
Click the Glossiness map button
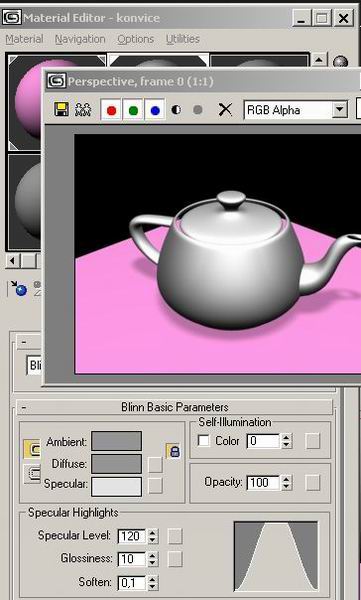(x=175, y=559)
